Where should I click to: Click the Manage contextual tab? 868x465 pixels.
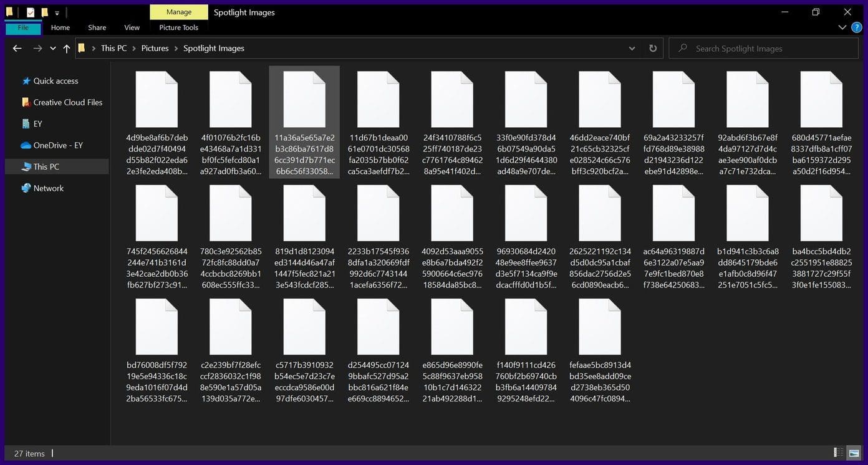click(x=179, y=12)
